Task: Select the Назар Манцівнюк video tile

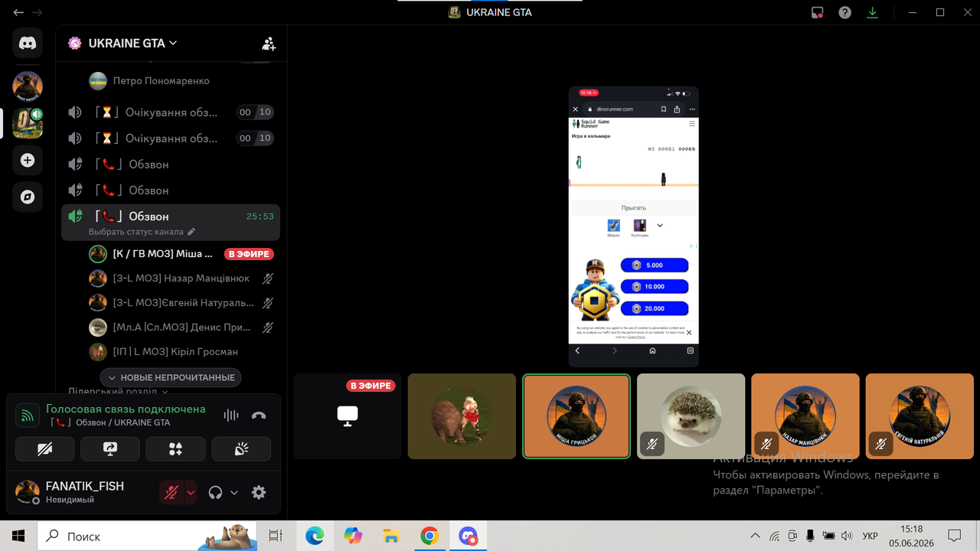Action: point(805,416)
